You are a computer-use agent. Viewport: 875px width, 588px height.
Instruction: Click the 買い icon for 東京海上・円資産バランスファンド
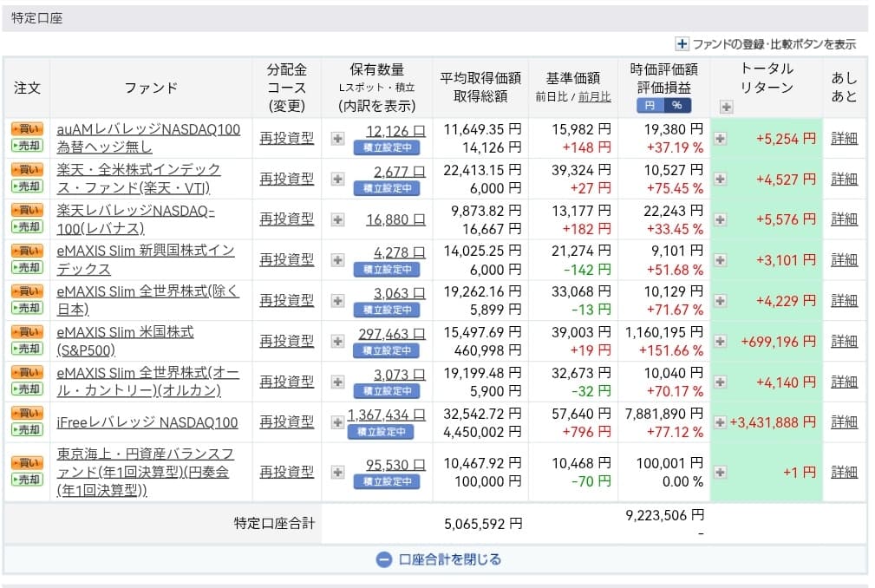[x=26, y=463]
